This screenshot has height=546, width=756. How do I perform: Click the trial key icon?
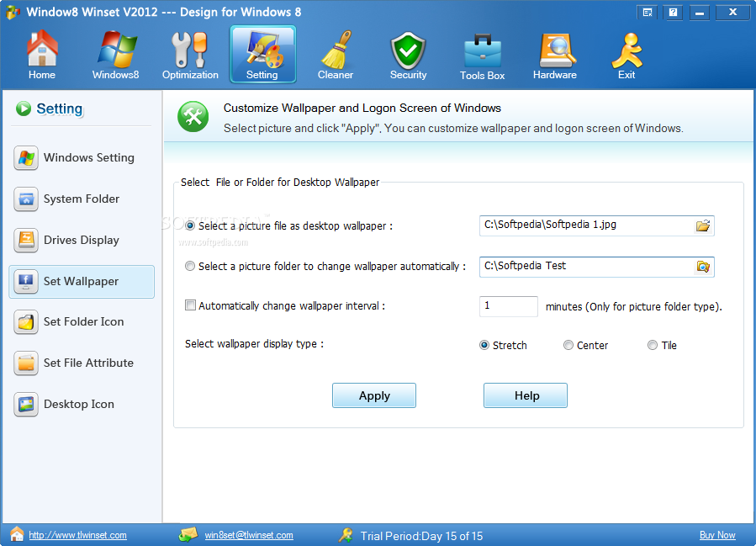click(x=346, y=535)
